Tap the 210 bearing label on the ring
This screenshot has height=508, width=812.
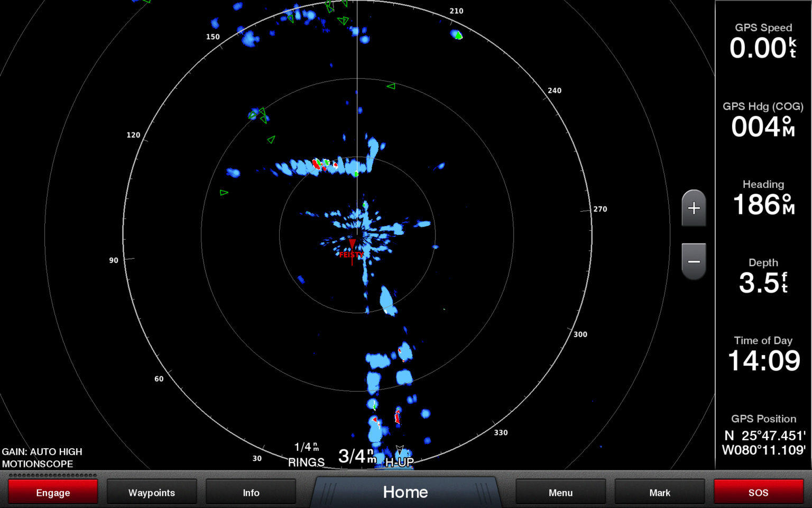coord(456,11)
